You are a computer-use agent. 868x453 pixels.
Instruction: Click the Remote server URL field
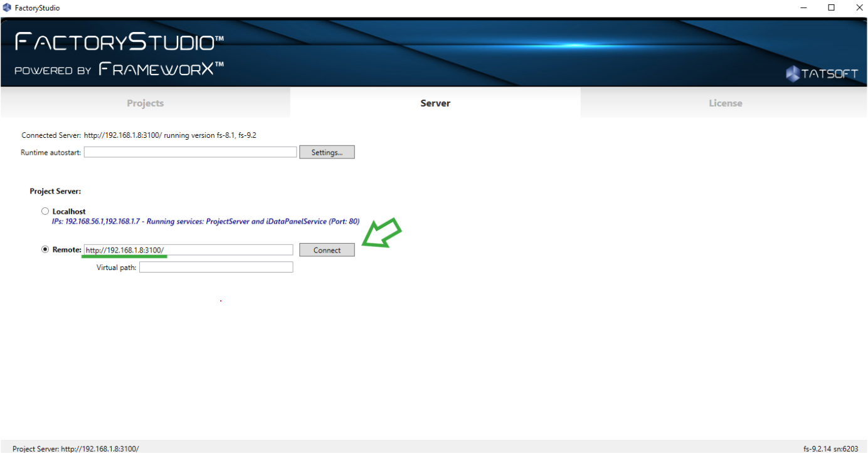(x=188, y=250)
